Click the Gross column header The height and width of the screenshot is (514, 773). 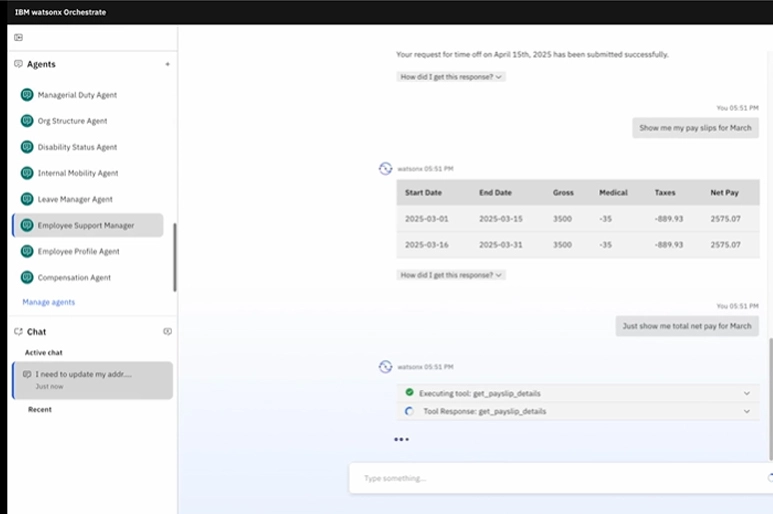click(x=563, y=193)
